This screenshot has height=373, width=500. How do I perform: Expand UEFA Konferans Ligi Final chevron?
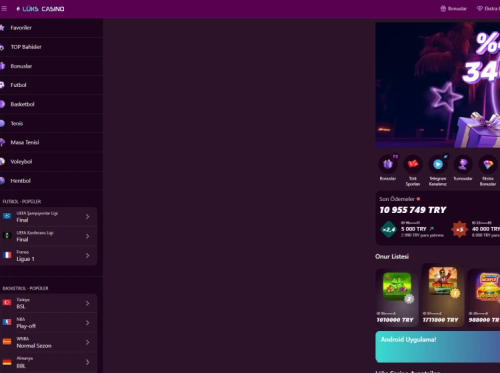(88, 236)
